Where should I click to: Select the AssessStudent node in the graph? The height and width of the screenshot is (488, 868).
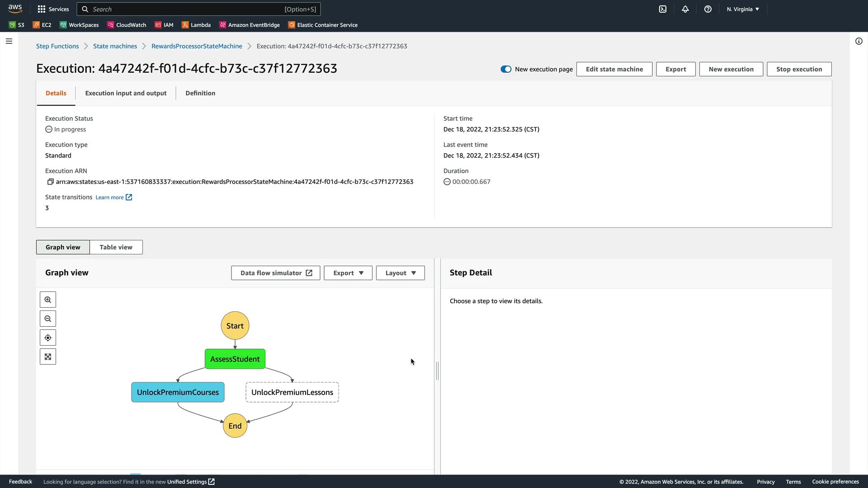tap(235, 359)
